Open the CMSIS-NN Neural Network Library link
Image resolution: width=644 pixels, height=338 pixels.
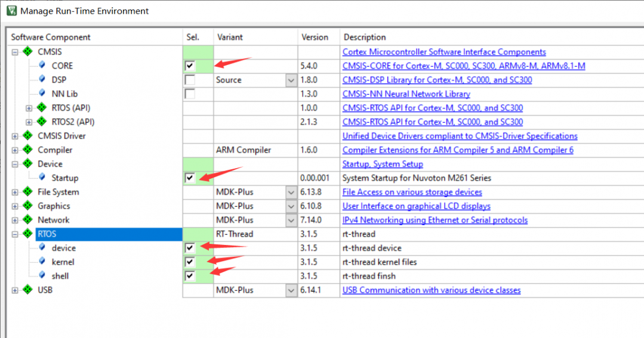tap(406, 94)
